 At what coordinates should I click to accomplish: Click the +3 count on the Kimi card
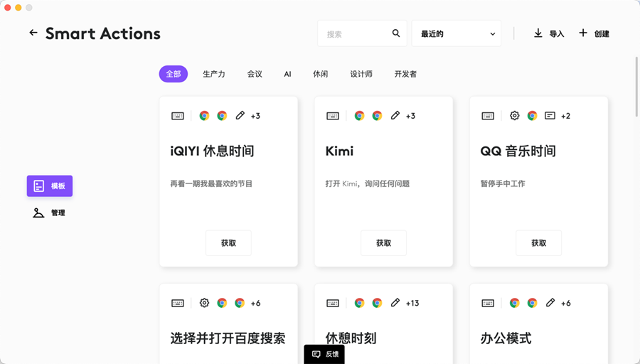coord(410,116)
